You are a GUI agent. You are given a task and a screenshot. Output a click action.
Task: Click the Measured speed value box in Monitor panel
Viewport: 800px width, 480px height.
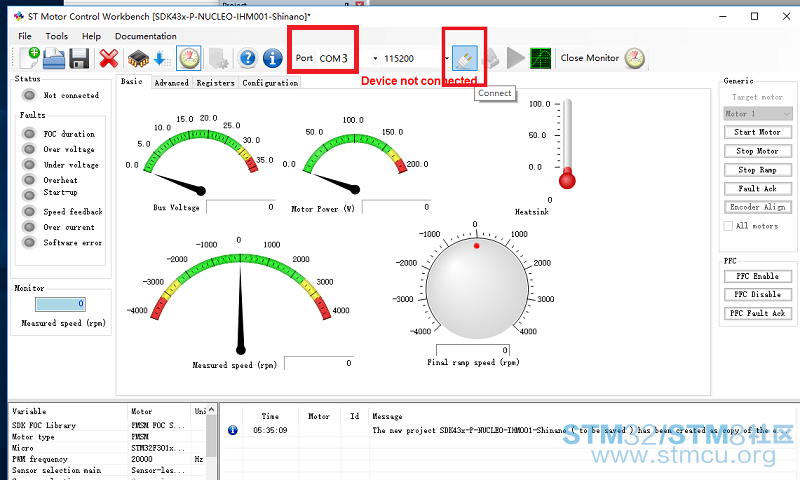(x=60, y=304)
